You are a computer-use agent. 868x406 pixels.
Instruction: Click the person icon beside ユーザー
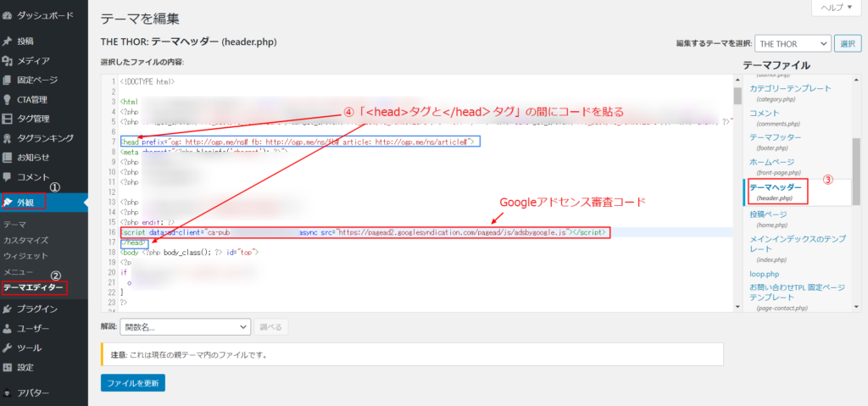[x=7, y=329]
